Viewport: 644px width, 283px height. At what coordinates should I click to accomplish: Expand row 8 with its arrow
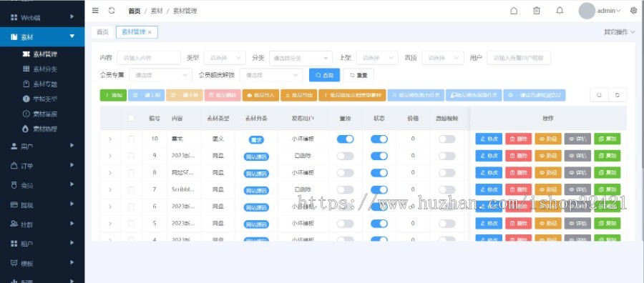click(x=110, y=173)
